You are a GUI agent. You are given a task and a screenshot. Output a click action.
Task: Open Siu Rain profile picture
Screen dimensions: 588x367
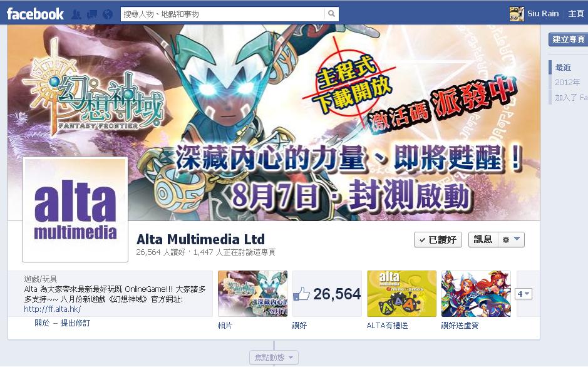click(x=517, y=14)
